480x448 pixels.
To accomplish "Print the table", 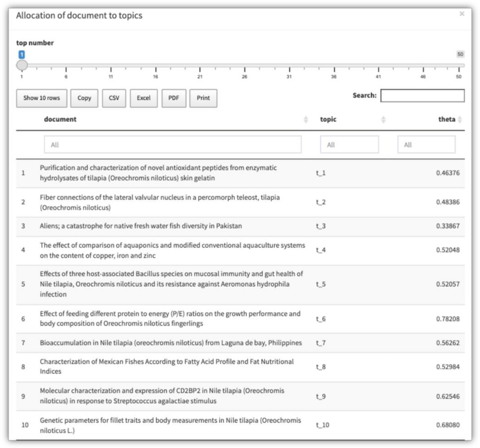I will click(203, 98).
